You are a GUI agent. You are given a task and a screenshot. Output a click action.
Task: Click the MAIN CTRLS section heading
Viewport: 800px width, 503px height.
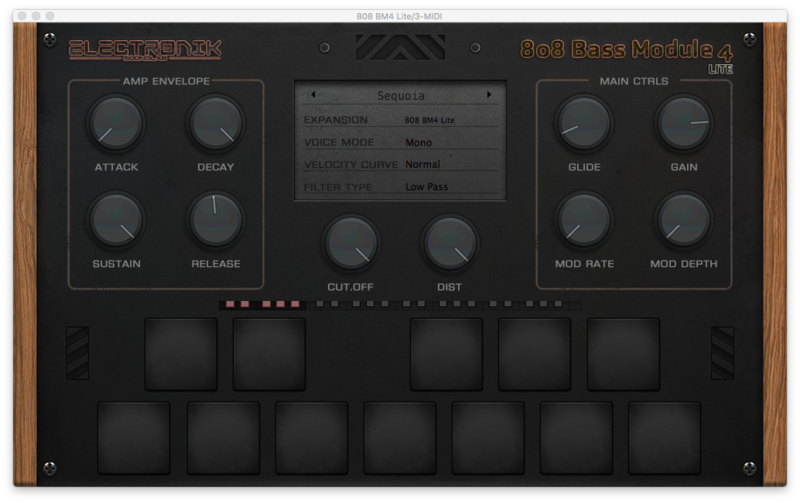point(634,81)
